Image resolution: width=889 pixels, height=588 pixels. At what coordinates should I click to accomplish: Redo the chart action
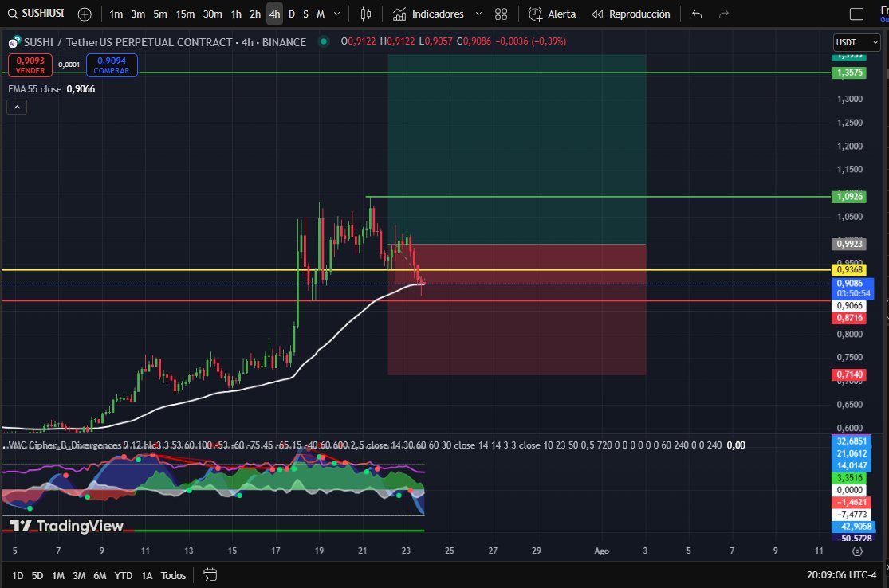click(x=723, y=14)
